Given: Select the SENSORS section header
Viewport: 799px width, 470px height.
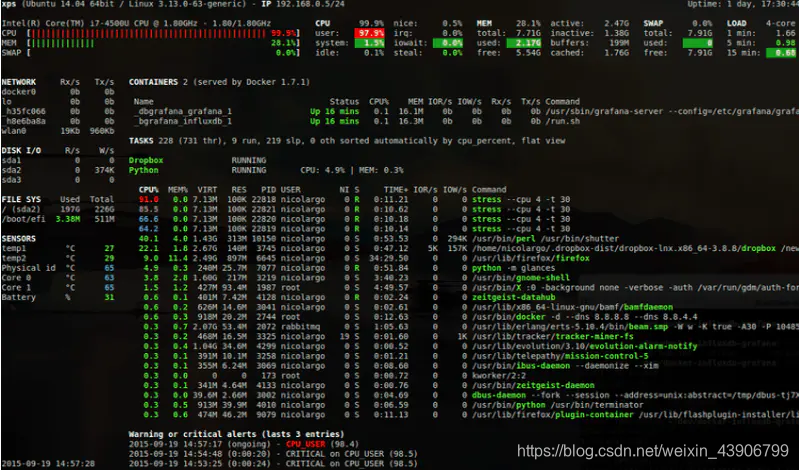Looking at the screenshot, I should 19,239.
